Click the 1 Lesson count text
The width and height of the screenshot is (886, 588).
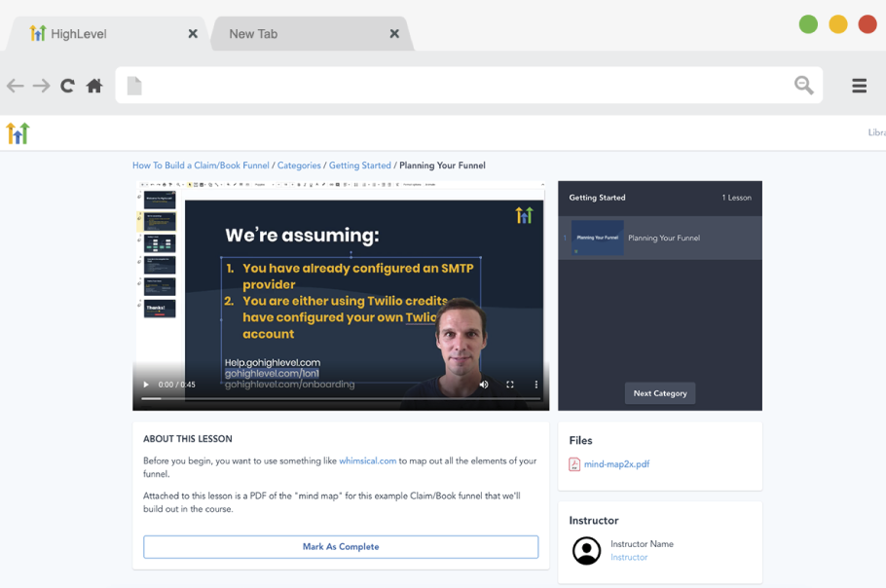tap(736, 198)
